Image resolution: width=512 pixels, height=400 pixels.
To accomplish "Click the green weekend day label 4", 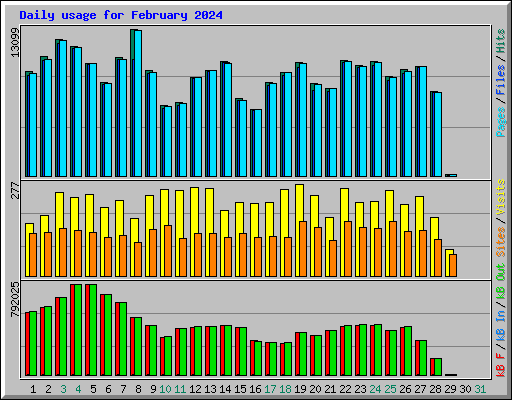I will pyautogui.click(x=78, y=389).
